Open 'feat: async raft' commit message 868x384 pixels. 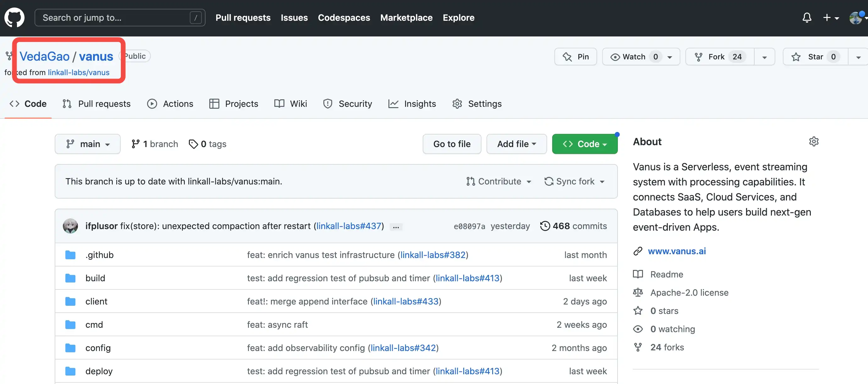277,324
